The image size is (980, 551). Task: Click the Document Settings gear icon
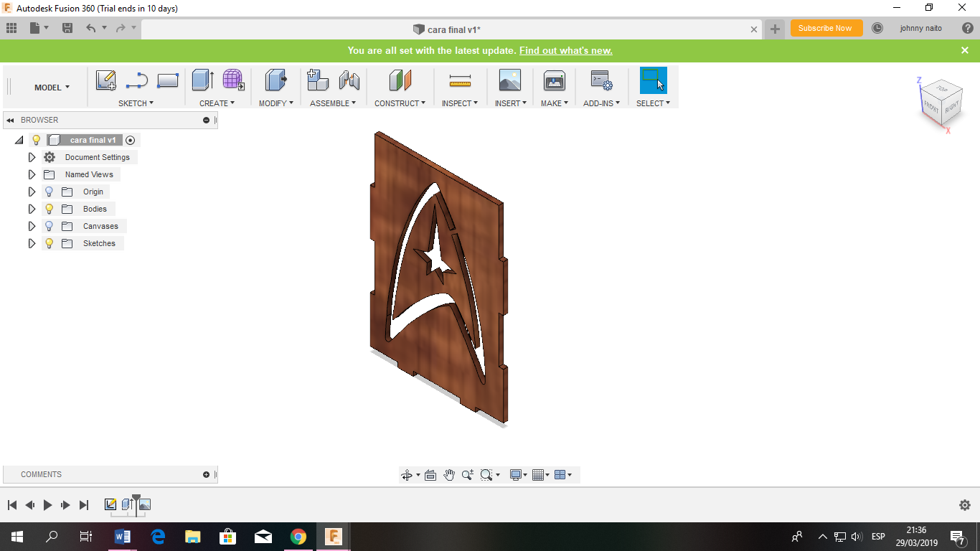[x=50, y=157]
